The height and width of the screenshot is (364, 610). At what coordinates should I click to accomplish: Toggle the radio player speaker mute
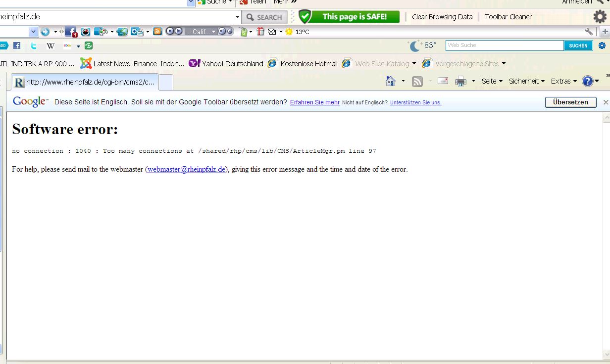222,31
